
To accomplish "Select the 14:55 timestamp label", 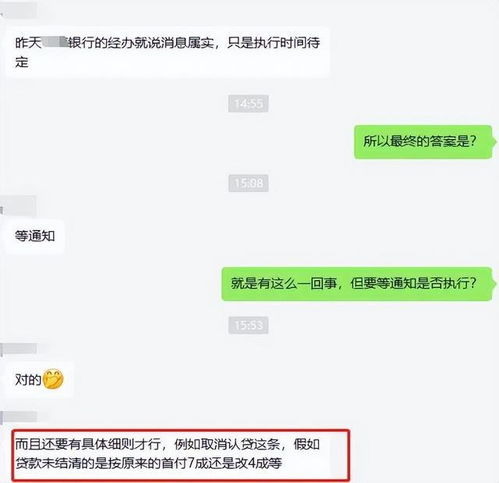I will [x=248, y=103].
